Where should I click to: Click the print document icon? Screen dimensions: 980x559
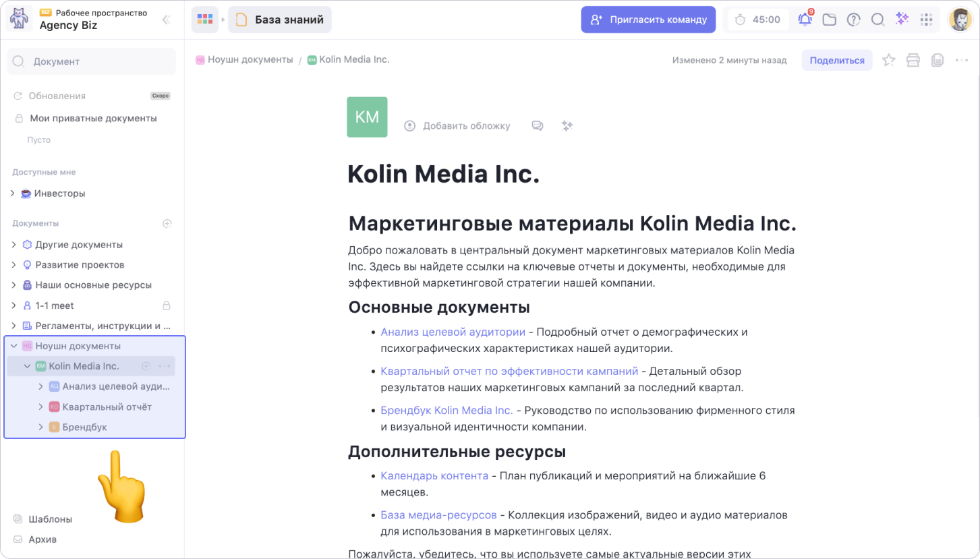click(913, 60)
